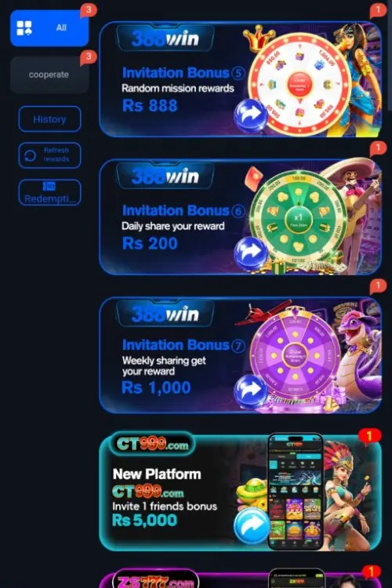Screen dimensions: 392x588
Task: Click the notification badge on All tab
Action: tap(89, 10)
